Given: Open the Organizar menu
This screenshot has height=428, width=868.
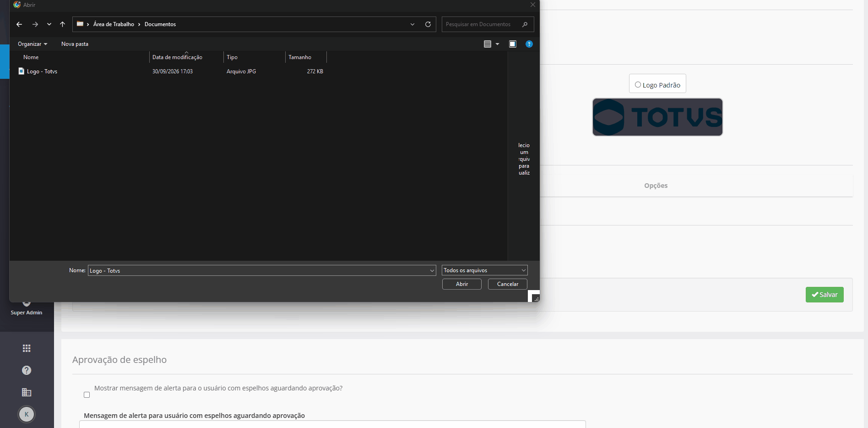Looking at the screenshot, I should point(33,44).
